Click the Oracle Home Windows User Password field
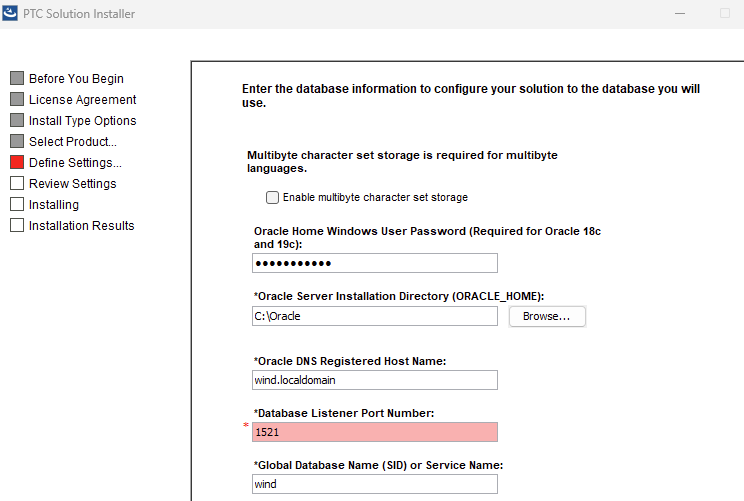 [374, 263]
